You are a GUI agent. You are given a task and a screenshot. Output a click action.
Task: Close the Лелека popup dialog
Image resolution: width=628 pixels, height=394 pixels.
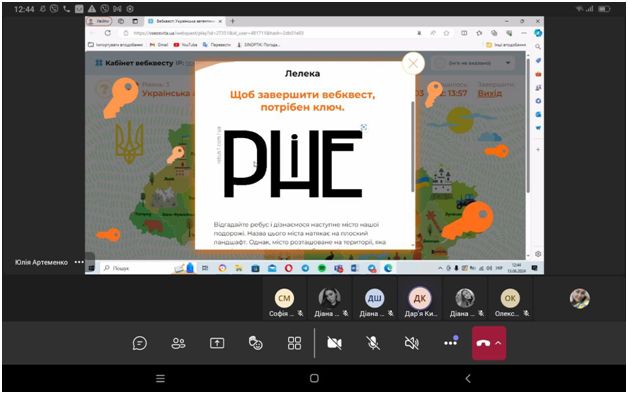[x=413, y=63]
